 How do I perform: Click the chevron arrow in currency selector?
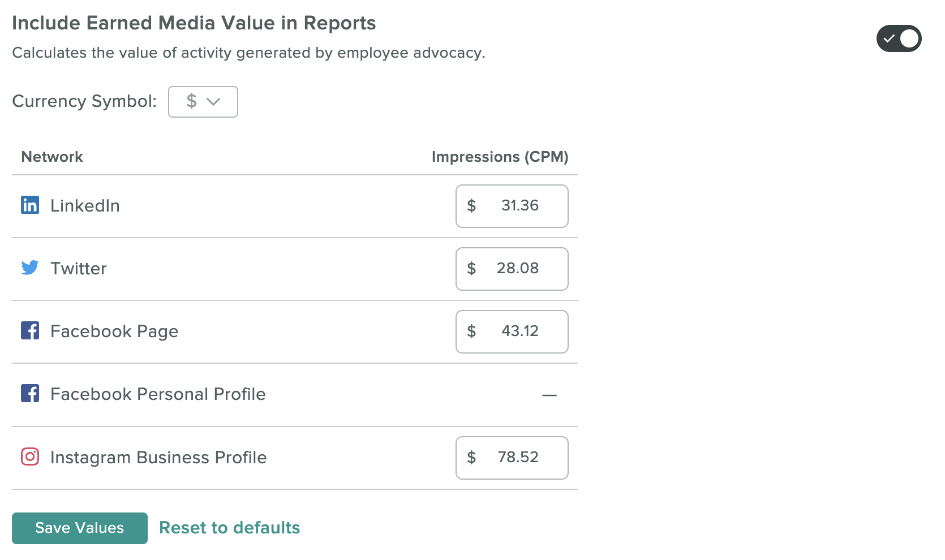[213, 102]
